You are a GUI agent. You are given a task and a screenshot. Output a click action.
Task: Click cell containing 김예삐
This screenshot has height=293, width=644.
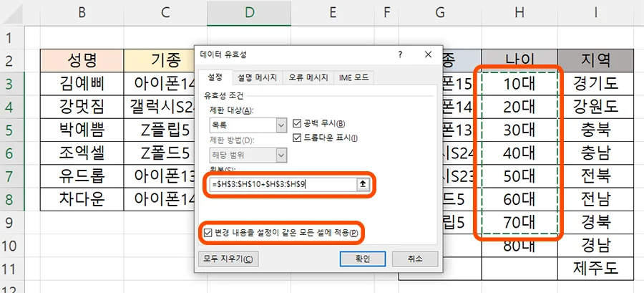[x=82, y=85]
